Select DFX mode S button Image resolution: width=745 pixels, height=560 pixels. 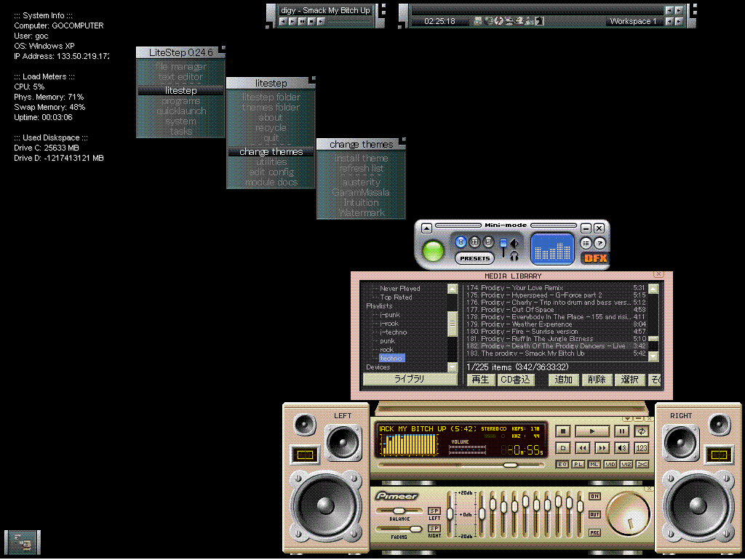[x=488, y=241]
